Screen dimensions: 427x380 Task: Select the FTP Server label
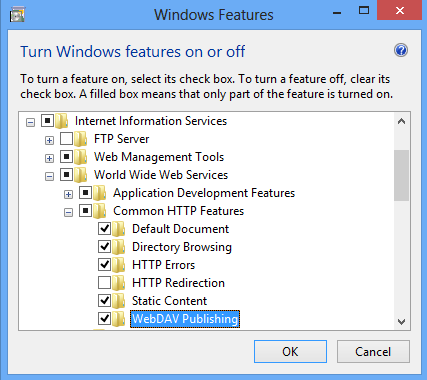coord(121,139)
